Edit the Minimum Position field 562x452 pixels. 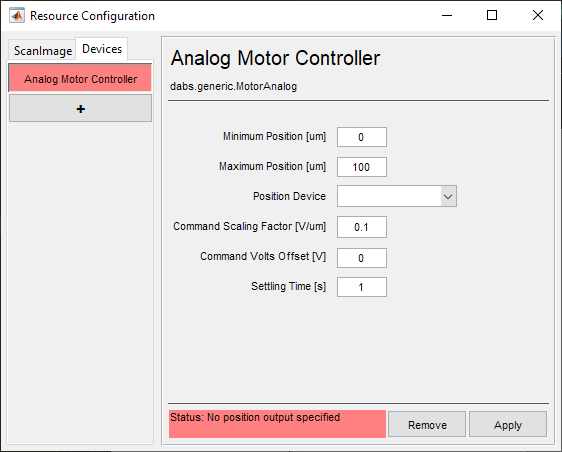[x=362, y=137]
